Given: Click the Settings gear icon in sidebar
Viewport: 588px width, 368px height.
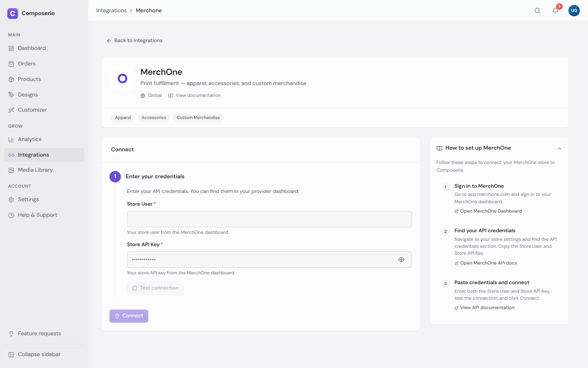Looking at the screenshot, I should pyautogui.click(x=11, y=200).
